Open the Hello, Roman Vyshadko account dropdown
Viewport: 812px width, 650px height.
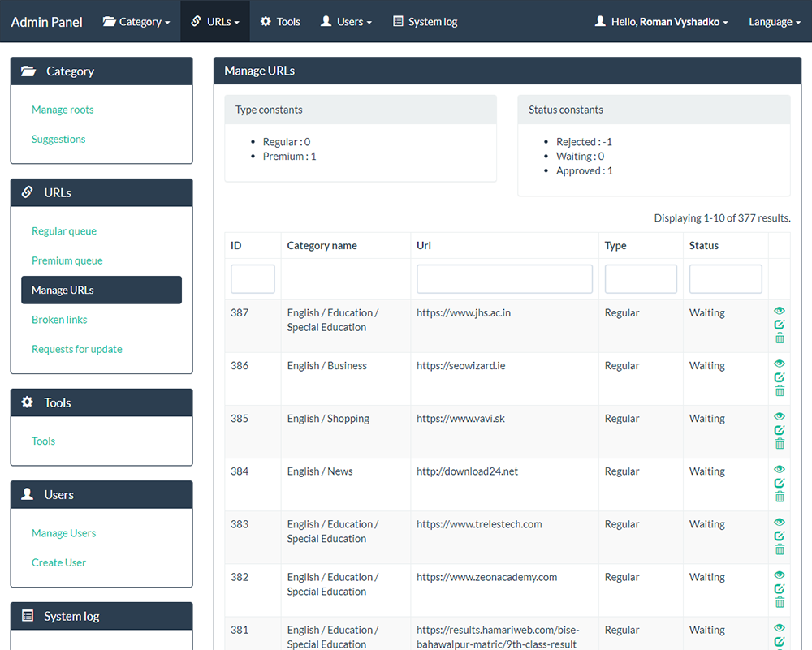(660, 21)
